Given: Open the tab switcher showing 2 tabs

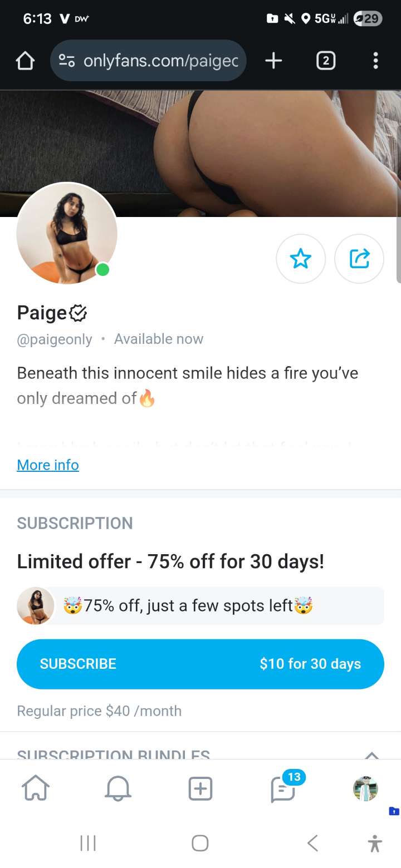Looking at the screenshot, I should (x=326, y=61).
